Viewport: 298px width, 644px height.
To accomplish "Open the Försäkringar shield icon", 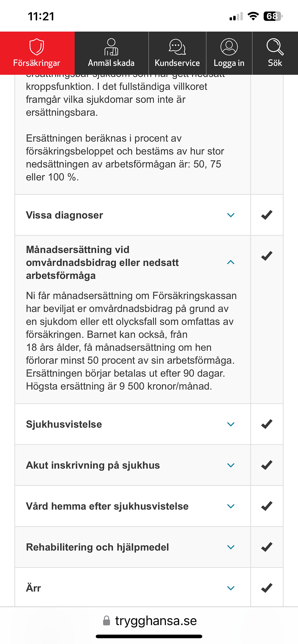I will [x=37, y=47].
